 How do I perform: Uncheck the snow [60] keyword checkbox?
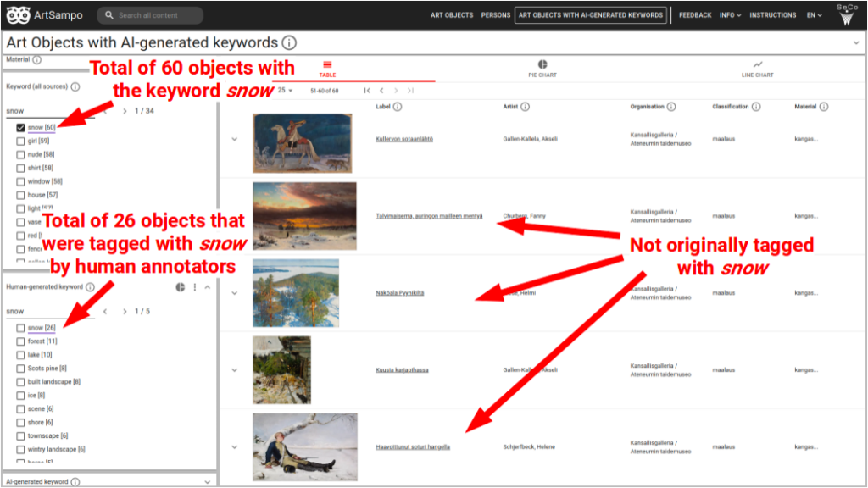[x=21, y=128]
